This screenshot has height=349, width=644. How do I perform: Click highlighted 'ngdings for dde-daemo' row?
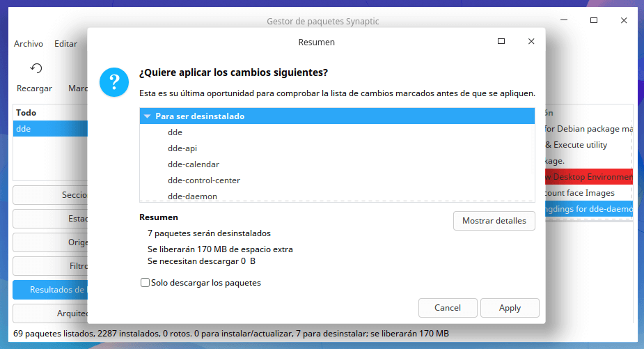(589, 209)
